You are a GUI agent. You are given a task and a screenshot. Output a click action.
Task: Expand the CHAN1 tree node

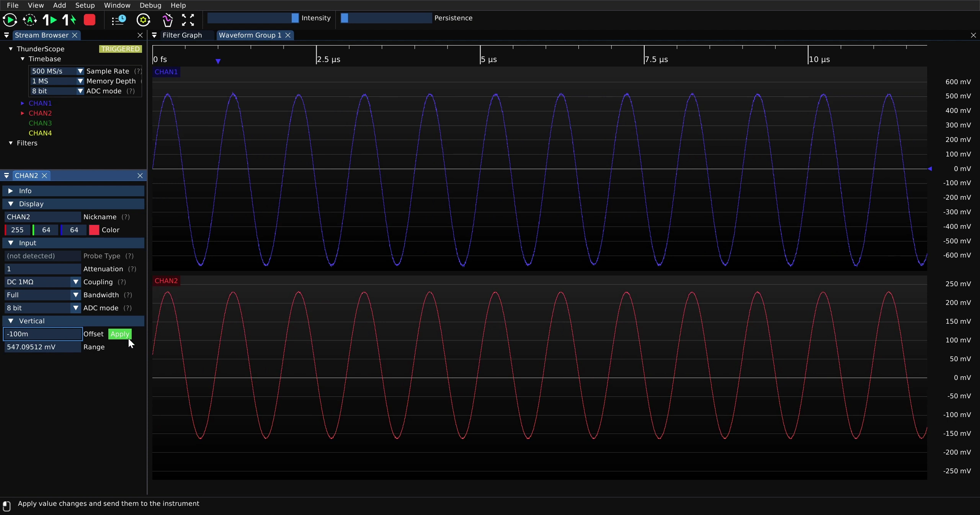click(x=22, y=103)
